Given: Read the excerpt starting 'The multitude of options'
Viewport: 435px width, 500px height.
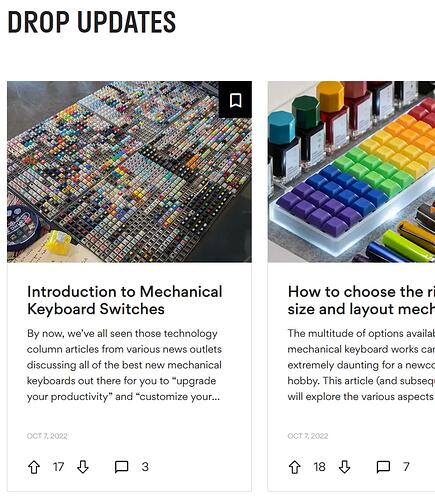Looking at the screenshot, I should pos(361,365).
